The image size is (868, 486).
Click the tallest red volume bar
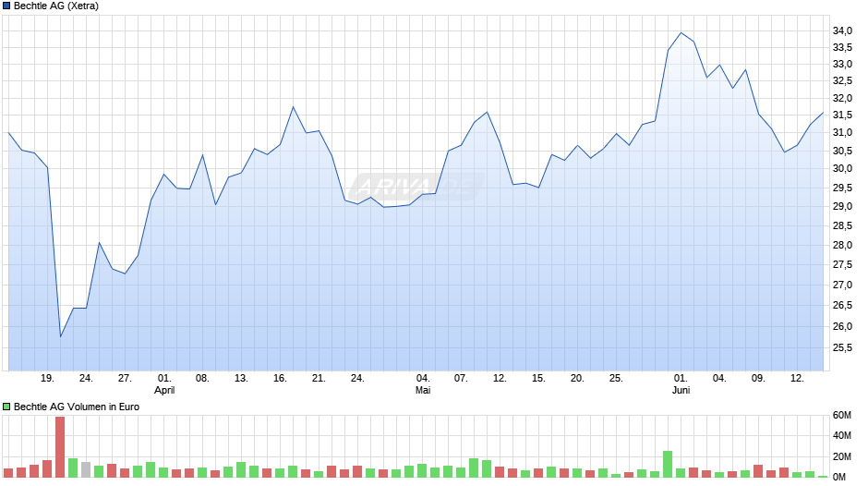click(60, 446)
